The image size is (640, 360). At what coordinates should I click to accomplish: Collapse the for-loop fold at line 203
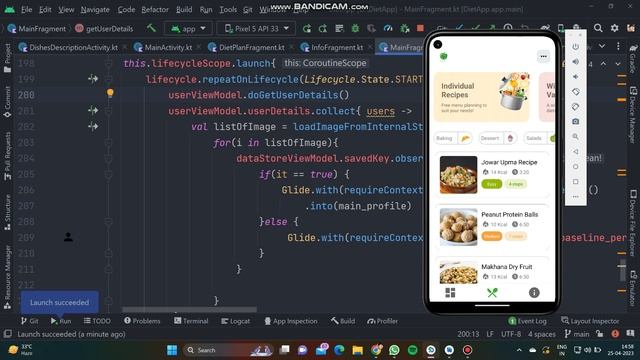click(109, 143)
